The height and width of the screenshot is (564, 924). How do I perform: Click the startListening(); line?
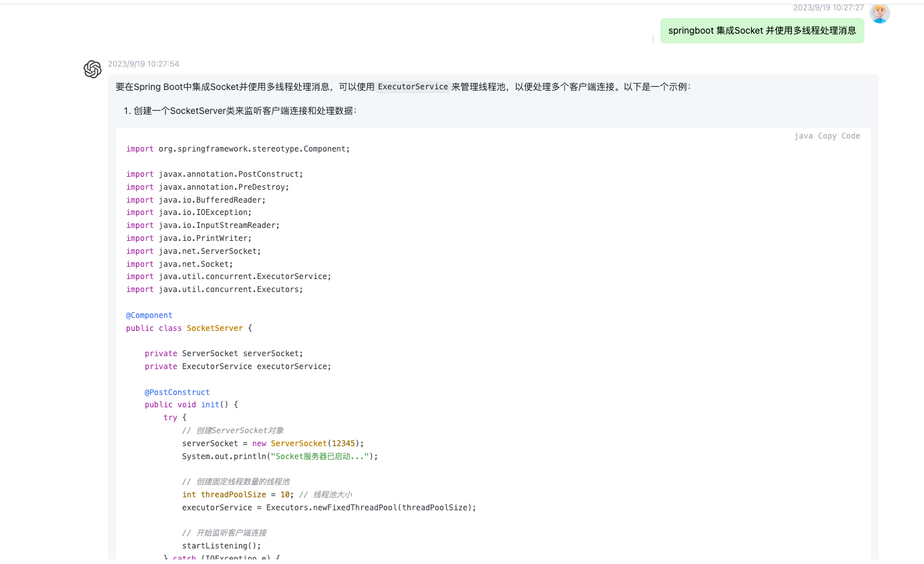(221, 546)
